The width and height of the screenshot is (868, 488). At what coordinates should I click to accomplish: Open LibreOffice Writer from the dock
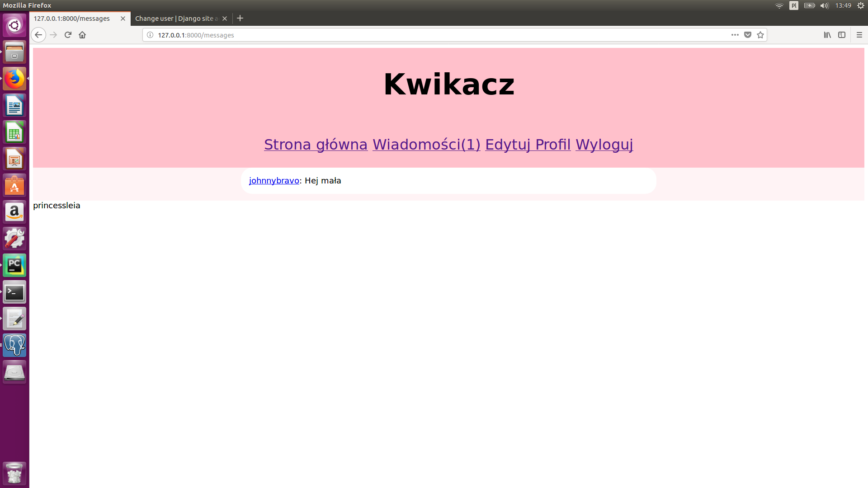click(x=14, y=105)
